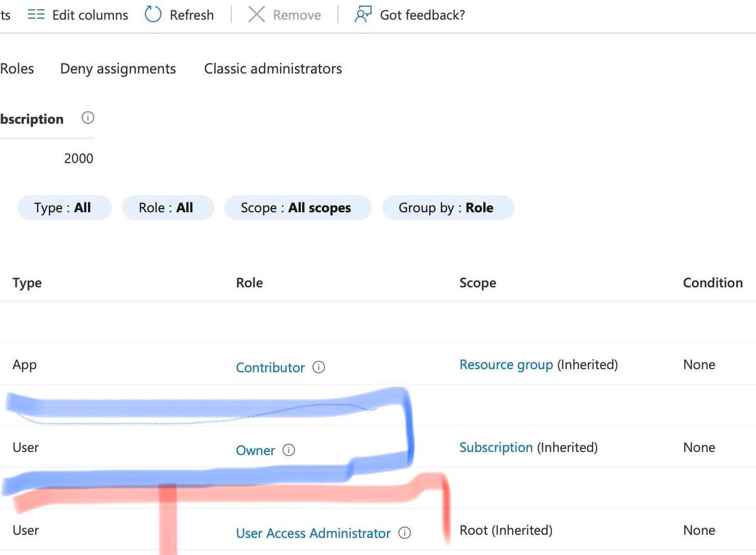Open the Scope: All scopes filter
The image size is (756, 555).
click(298, 208)
